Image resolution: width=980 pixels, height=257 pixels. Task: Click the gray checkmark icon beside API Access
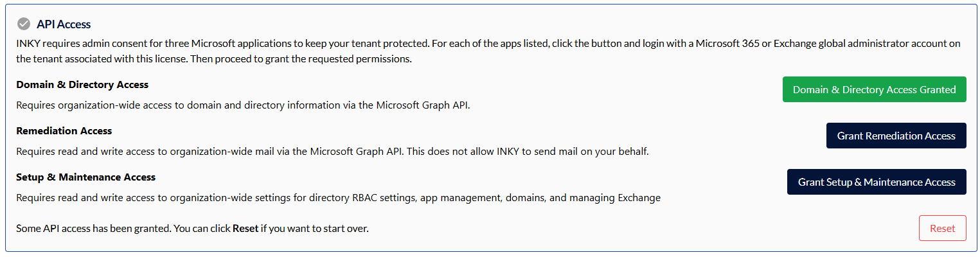tap(24, 24)
